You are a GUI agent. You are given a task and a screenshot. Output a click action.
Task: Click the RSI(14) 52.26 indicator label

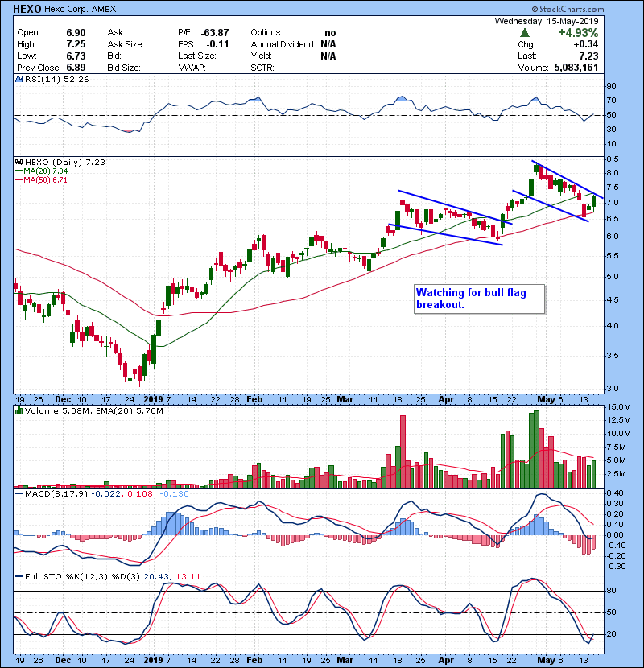point(56,79)
